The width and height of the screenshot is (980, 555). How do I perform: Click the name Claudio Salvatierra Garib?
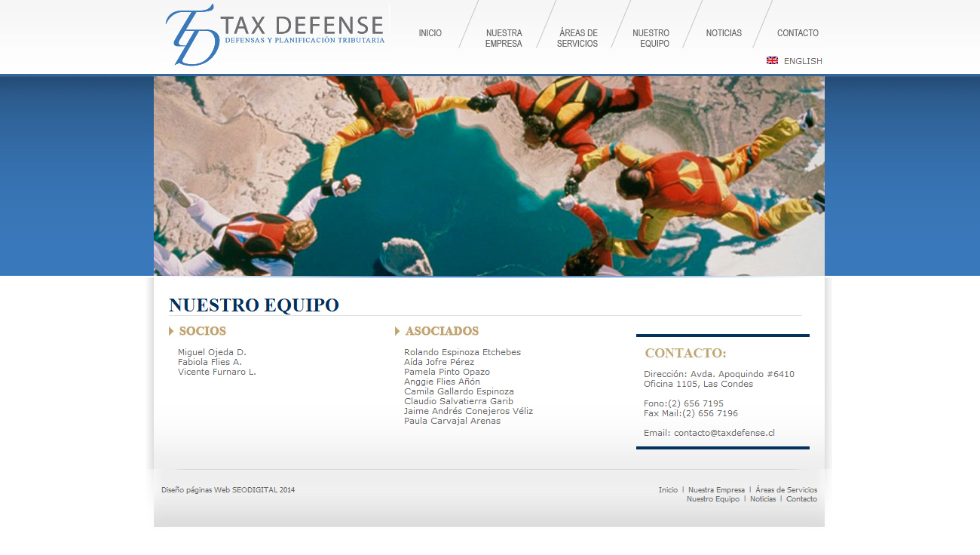click(x=458, y=401)
